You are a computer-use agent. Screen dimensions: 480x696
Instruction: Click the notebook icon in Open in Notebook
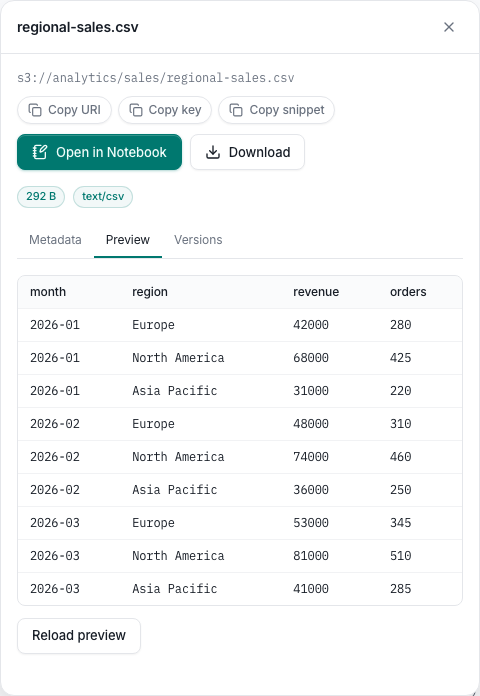point(40,152)
